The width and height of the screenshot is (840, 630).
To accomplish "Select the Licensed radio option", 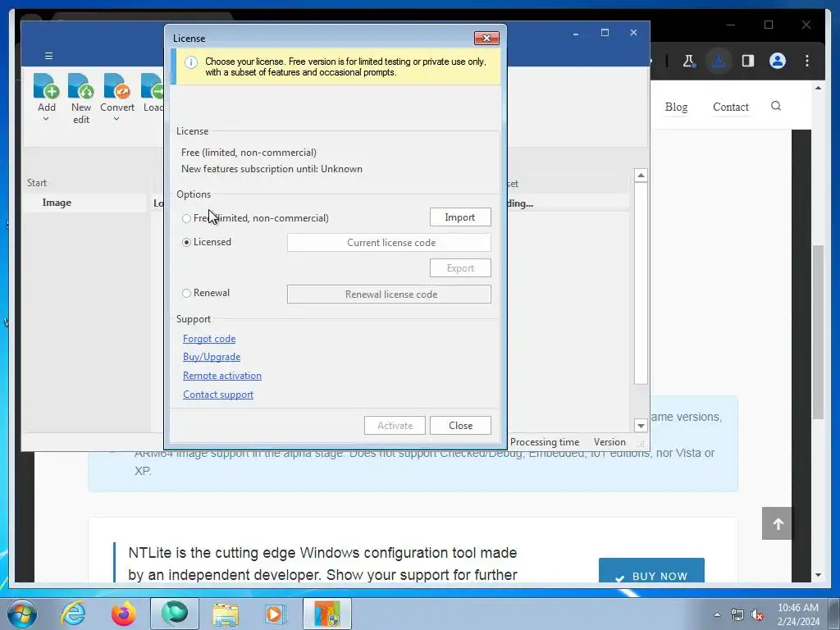I will pyautogui.click(x=186, y=243).
